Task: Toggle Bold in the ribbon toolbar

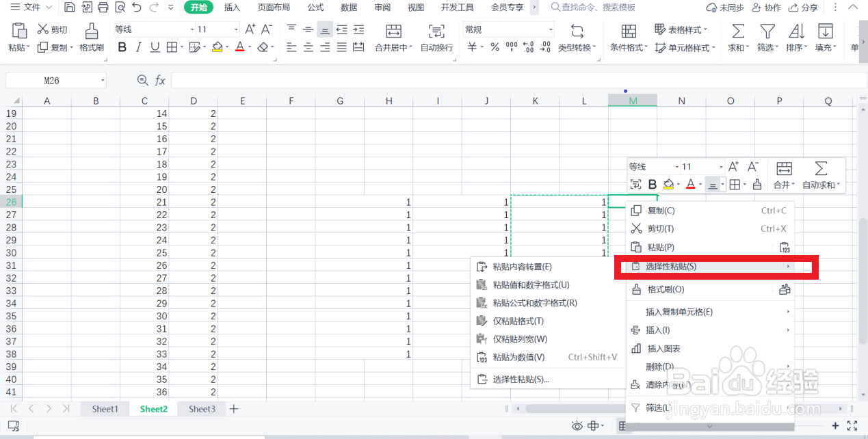Action: pyautogui.click(x=122, y=47)
